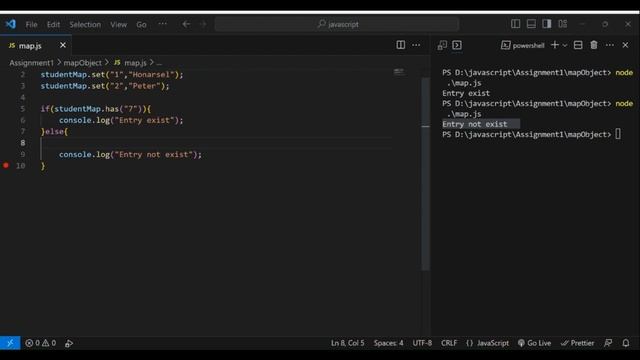Open the View menu

[118, 24]
